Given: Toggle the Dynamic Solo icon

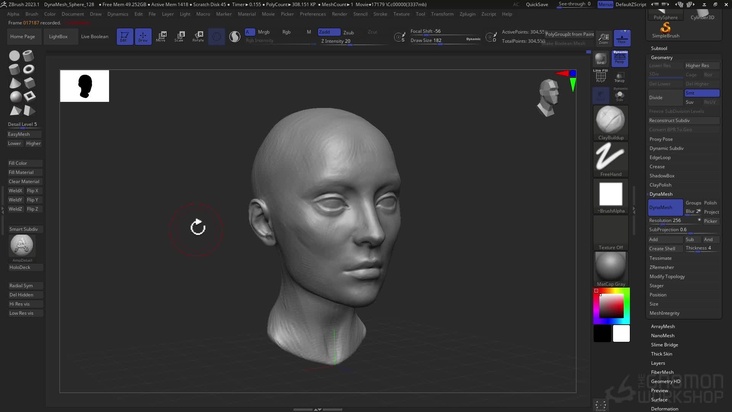Looking at the screenshot, I should (x=620, y=95).
